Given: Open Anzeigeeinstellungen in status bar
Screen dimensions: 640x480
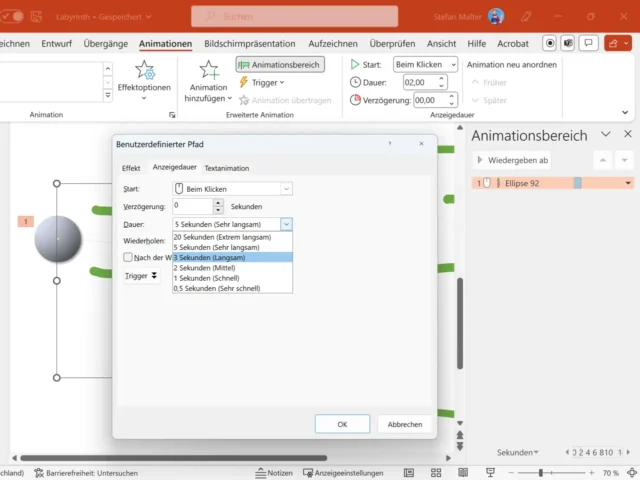Looking at the screenshot, I should (x=347, y=472).
